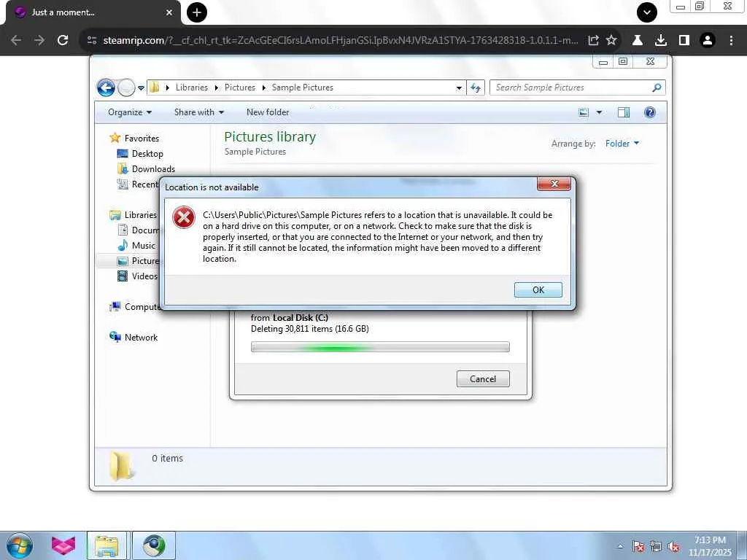Change the view with the views icon
The height and width of the screenshot is (560, 747).
pos(584,112)
